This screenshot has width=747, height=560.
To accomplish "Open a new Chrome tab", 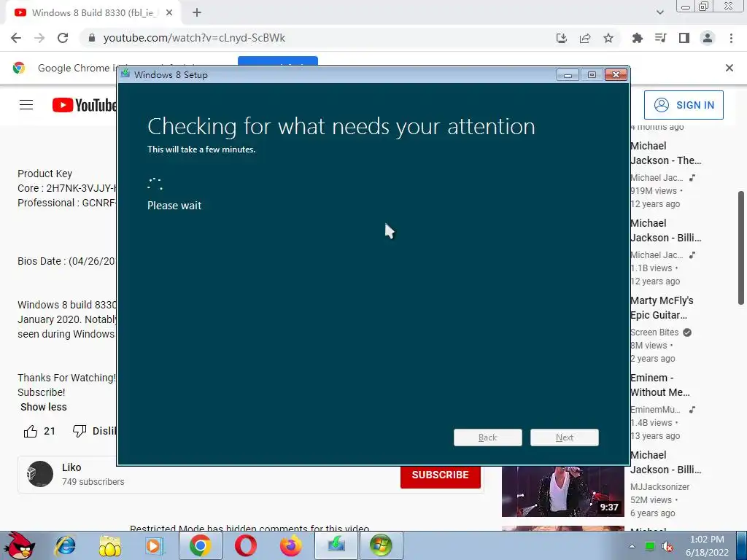I will pyautogui.click(x=197, y=13).
